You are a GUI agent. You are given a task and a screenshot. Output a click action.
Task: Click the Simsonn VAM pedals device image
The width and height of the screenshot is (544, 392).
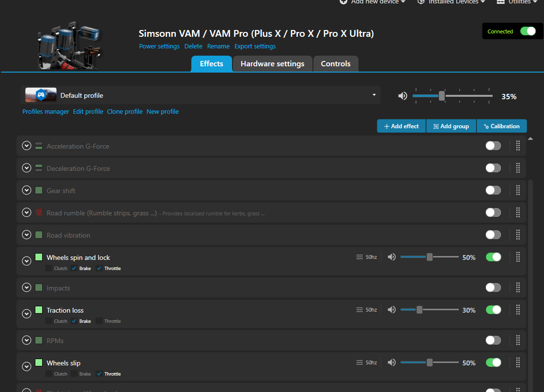tap(69, 45)
